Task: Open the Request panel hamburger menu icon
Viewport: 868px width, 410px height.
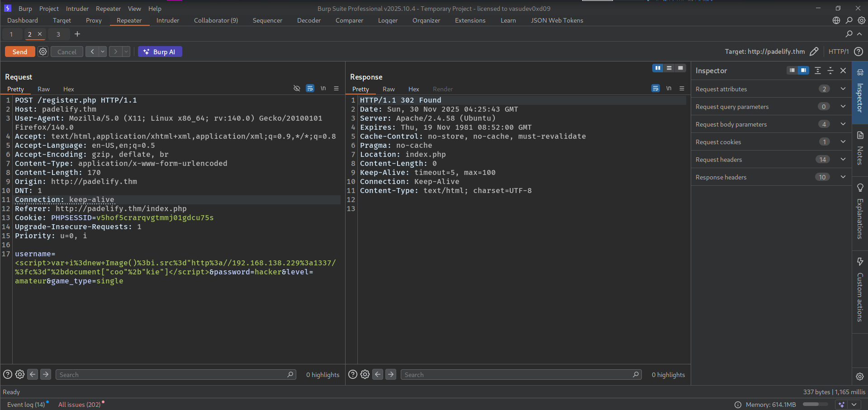Action: [x=336, y=88]
